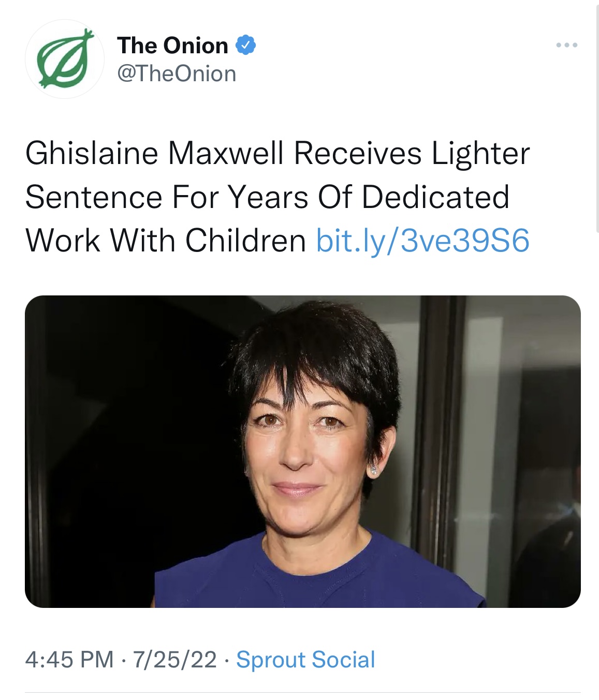Screen dimensions: 599x700
Task: Click the word "Dedicated" in the tweet
Action: [x=435, y=197]
